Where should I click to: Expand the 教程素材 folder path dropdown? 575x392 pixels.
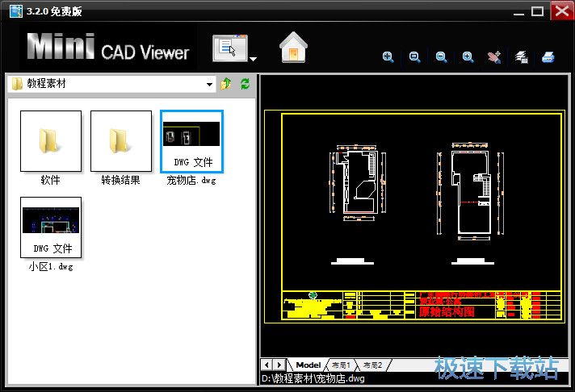pos(209,84)
